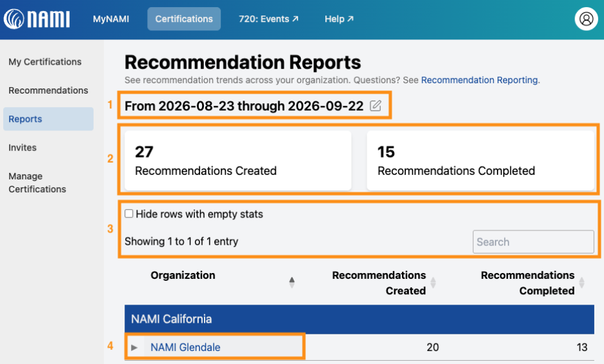Sort by Organization column arrow

pyautogui.click(x=292, y=282)
